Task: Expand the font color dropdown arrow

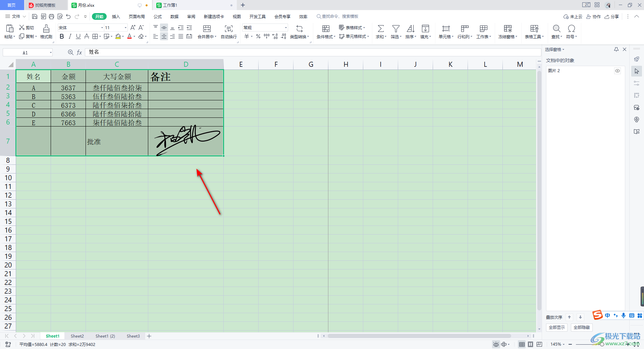Action: pos(135,37)
